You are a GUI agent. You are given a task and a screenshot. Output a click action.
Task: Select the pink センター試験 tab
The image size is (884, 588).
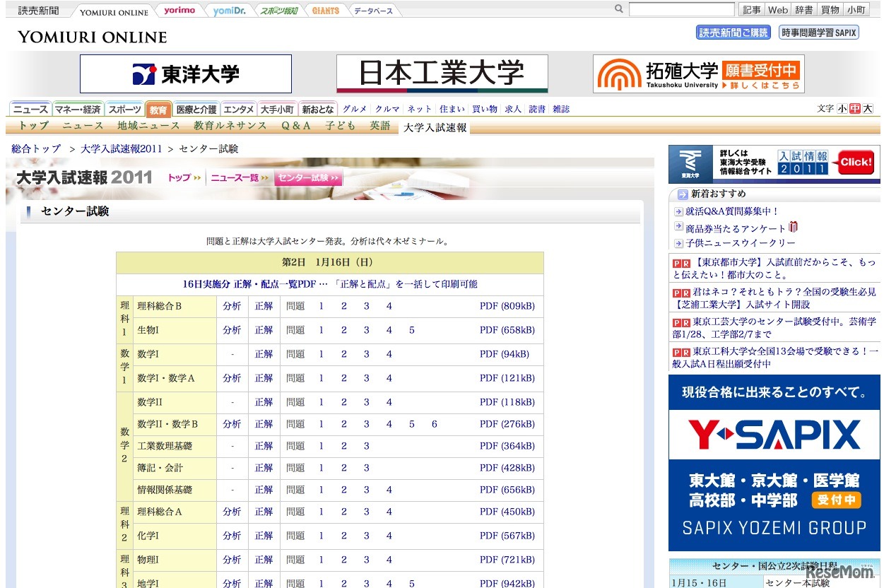308,179
